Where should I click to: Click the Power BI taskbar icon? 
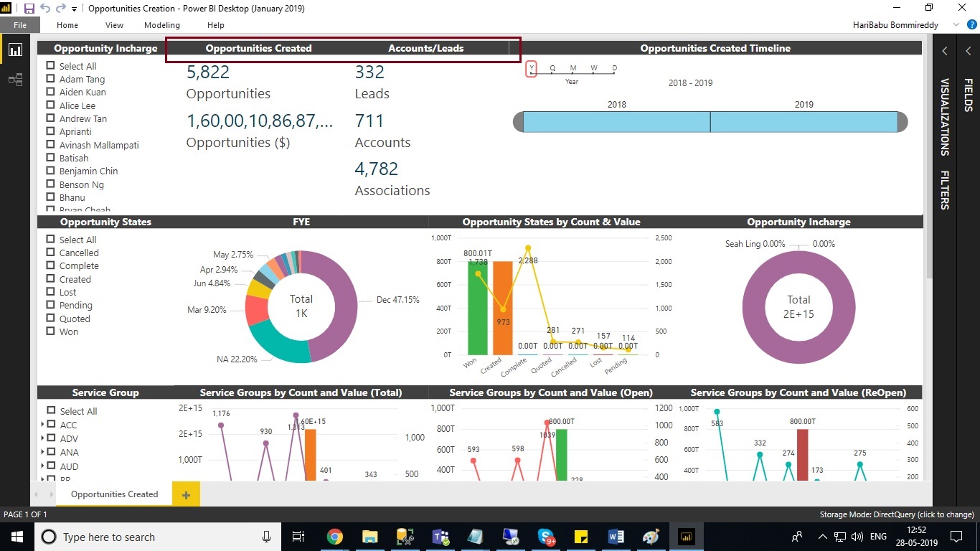coord(687,537)
